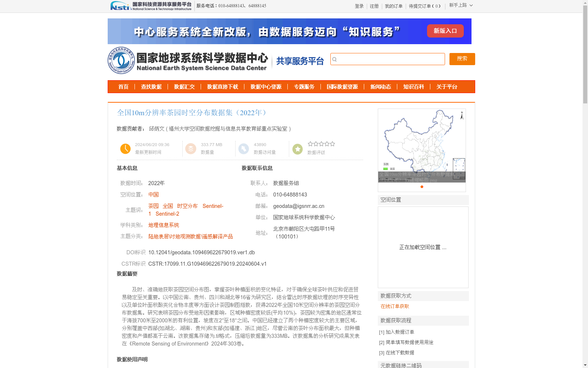
Task: Click the 新版入口 banner button
Action: pos(445,31)
